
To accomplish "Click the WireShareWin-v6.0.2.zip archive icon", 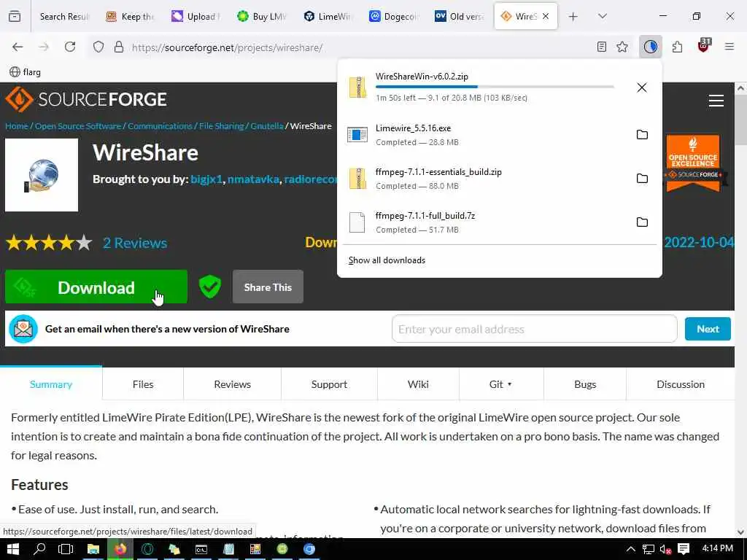I will [x=357, y=87].
